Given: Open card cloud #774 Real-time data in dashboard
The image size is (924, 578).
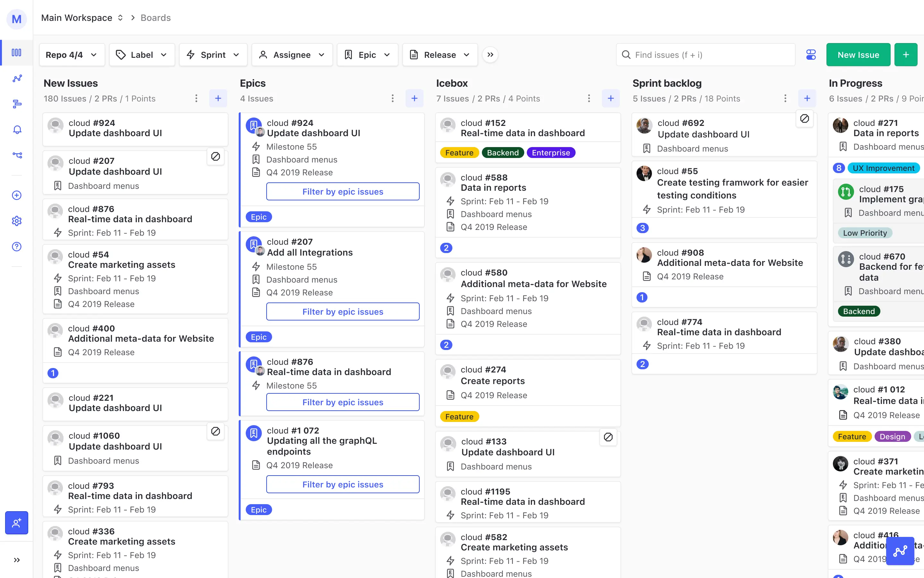Looking at the screenshot, I should click(x=724, y=343).
